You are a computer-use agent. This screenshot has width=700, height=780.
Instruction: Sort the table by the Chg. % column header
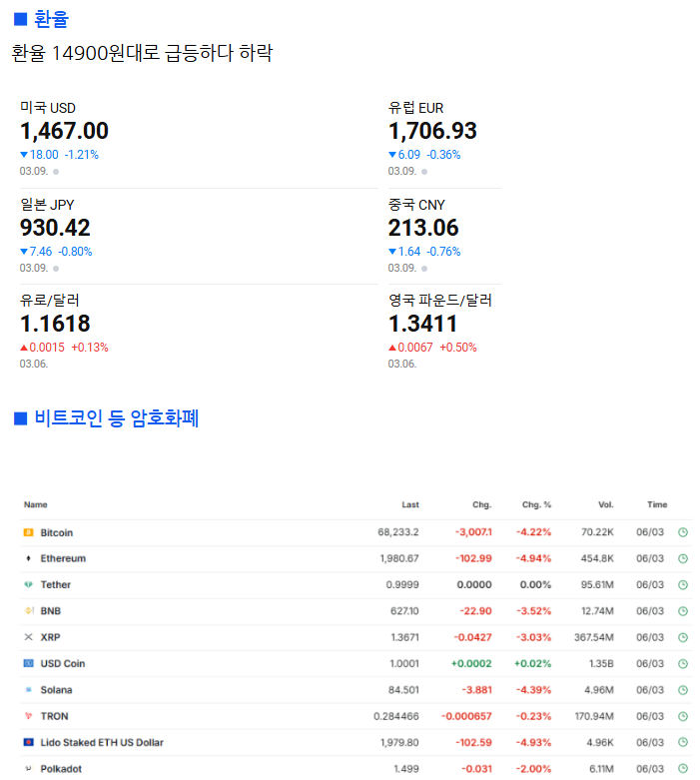[x=537, y=504]
